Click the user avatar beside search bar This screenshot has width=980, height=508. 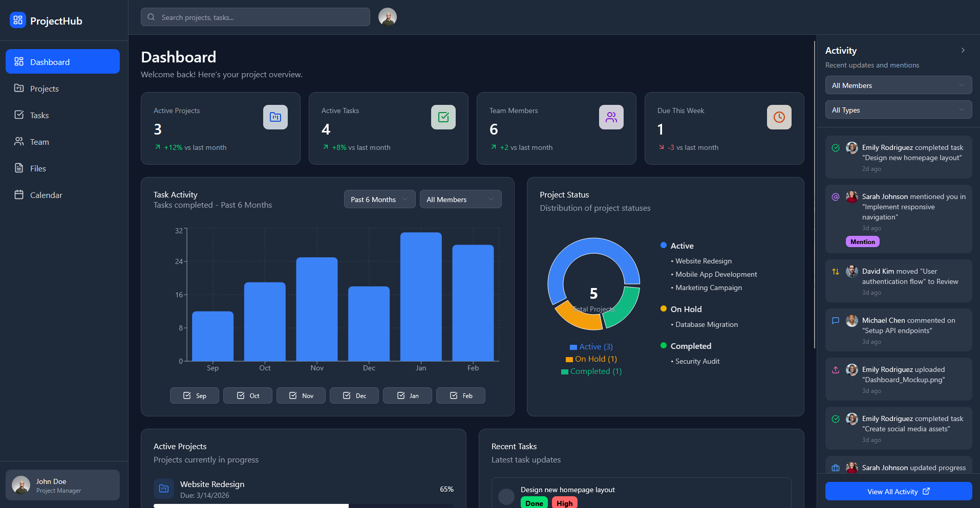click(388, 17)
